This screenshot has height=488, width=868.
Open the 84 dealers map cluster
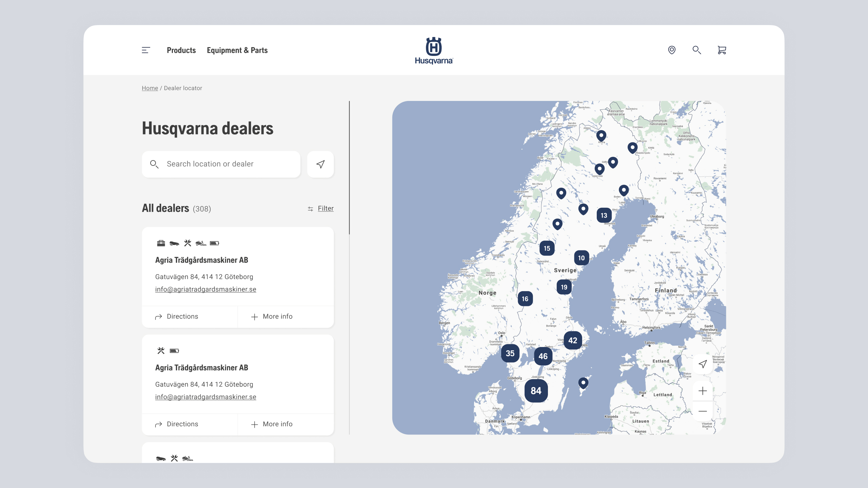[536, 391]
